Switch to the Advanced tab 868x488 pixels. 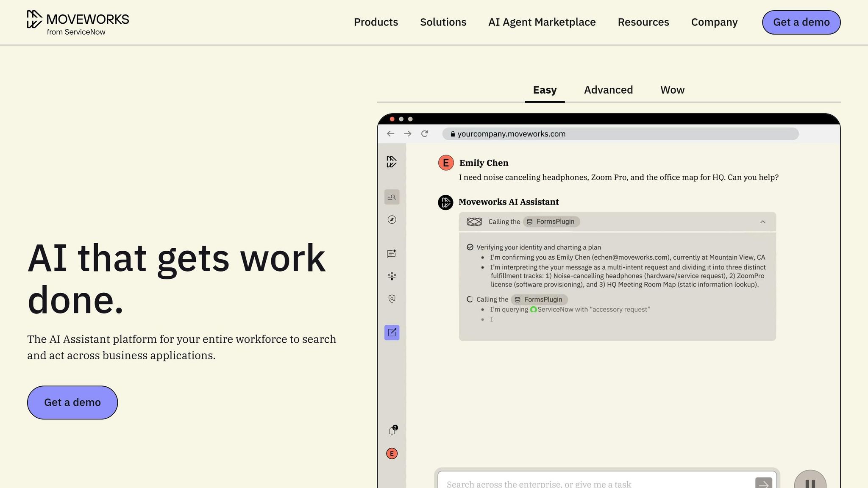(608, 90)
